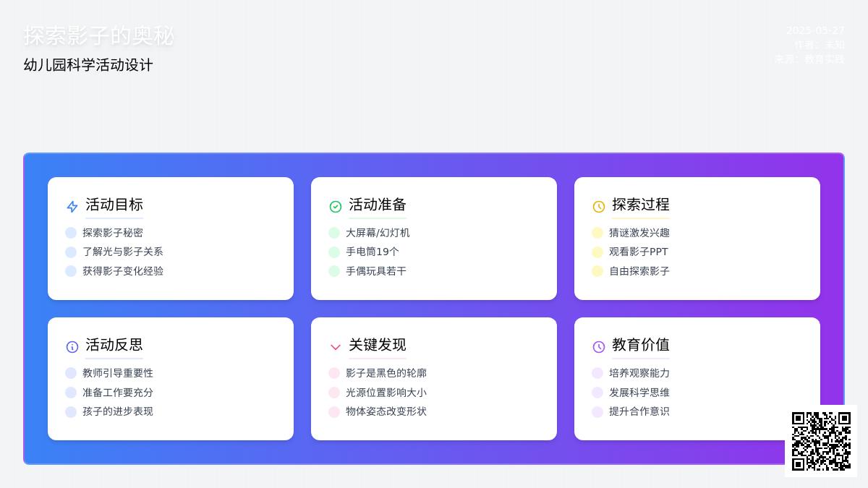
Task: Click the yellow clock icon beside 探索过程
Action: [x=599, y=207]
